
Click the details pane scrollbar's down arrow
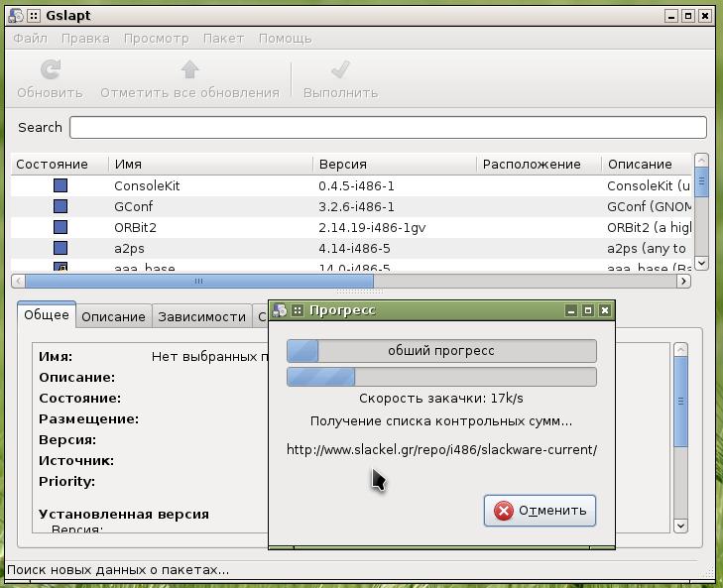pos(680,526)
